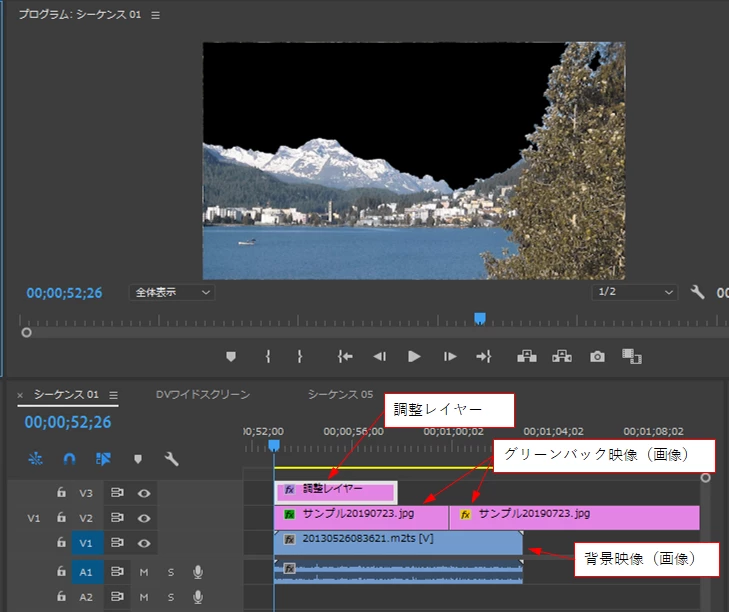Open the program monitor panel menu
Viewport: 729px width, 612px height.
155,15
